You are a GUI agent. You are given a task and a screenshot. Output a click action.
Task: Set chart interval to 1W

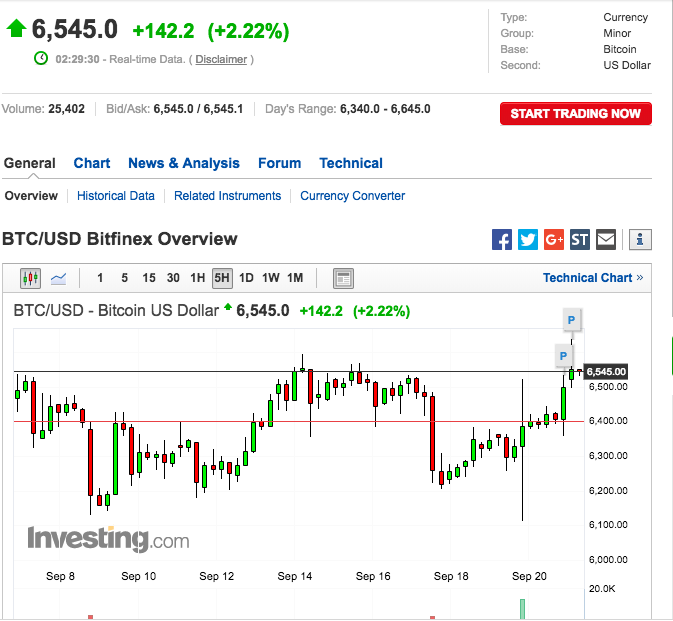tap(271, 278)
